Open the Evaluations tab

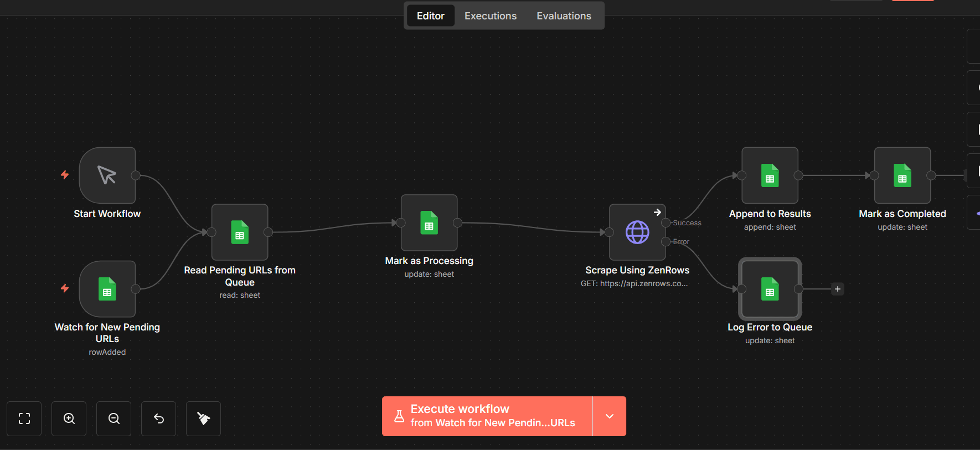click(564, 16)
